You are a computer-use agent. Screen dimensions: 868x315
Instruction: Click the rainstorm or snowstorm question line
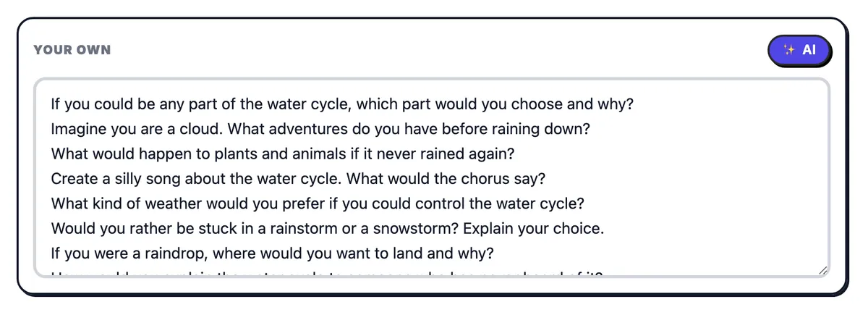point(327,228)
